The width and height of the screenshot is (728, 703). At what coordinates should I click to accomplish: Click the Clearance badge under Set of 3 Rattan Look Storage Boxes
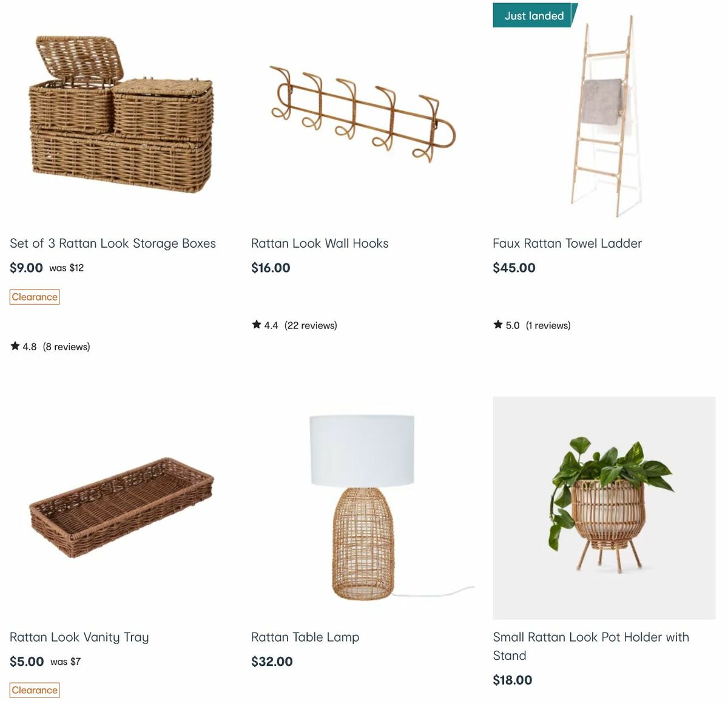34,297
